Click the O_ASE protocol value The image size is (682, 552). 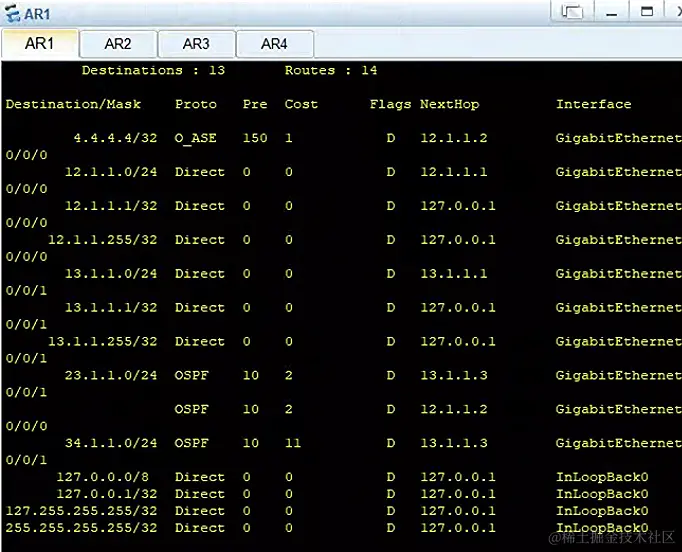click(x=195, y=138)
